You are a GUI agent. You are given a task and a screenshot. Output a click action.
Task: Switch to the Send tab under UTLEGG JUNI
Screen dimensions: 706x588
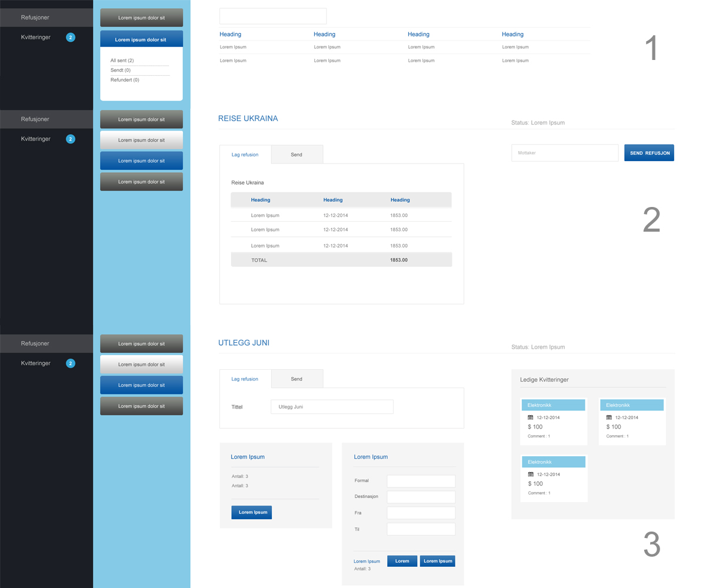[297, 379]
